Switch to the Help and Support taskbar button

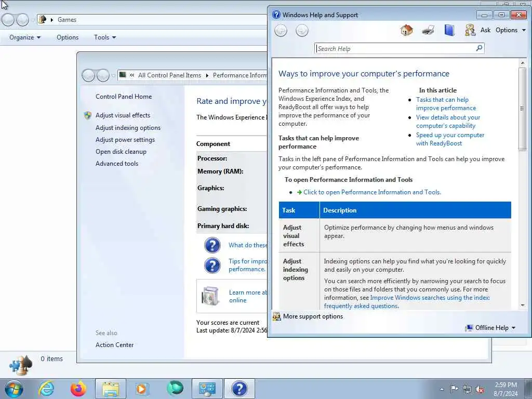coord(239,389)
